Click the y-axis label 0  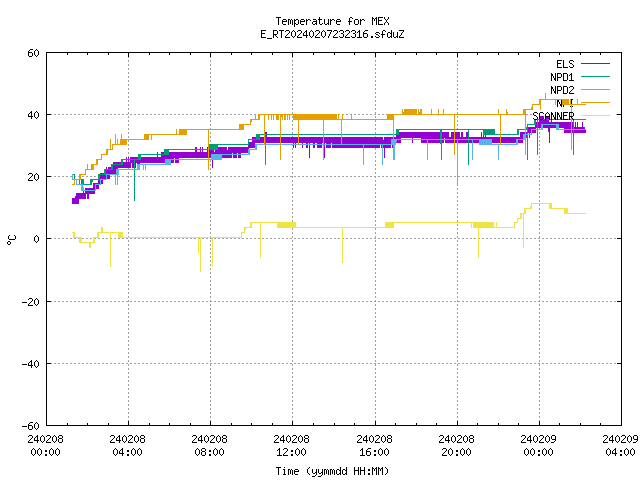37,239
